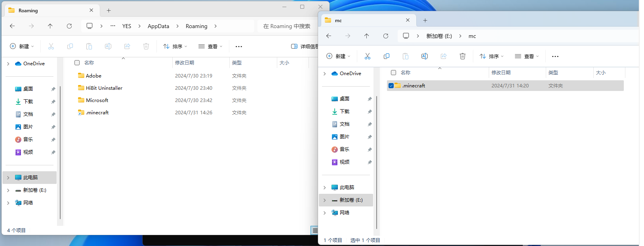Open 新建 dropdown in mc window
Viewport: 644px width, 246px height.
[x=338, y=56]
